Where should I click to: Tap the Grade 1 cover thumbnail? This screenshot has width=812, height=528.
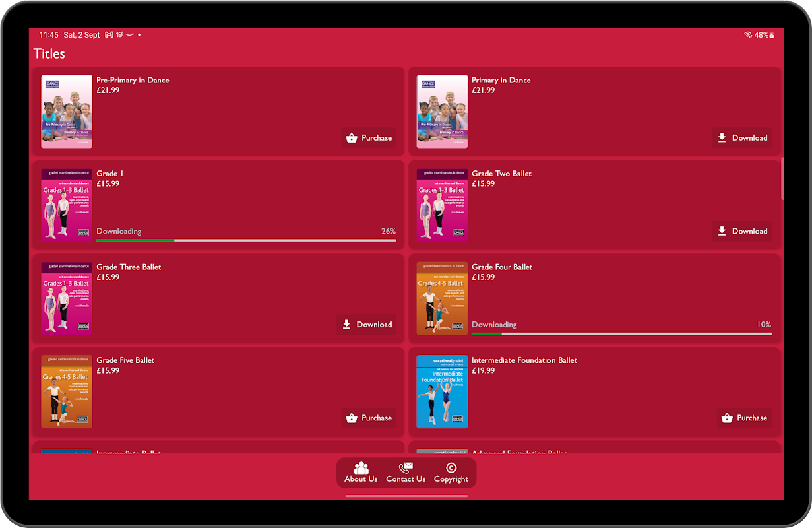coord(67,205)
